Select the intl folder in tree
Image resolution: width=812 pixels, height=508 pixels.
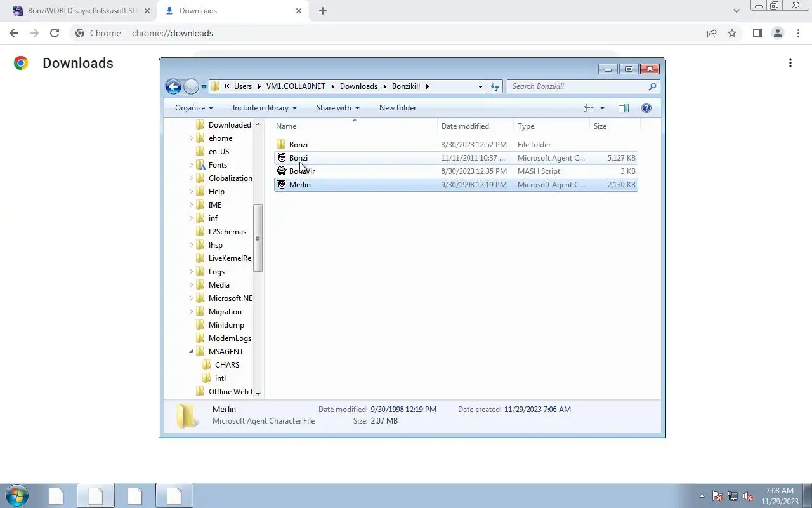220,378
